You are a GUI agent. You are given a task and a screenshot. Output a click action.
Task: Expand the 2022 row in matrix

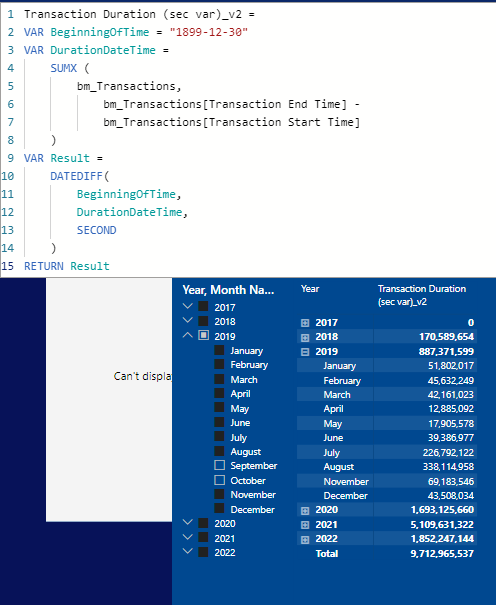coord(305,539)
